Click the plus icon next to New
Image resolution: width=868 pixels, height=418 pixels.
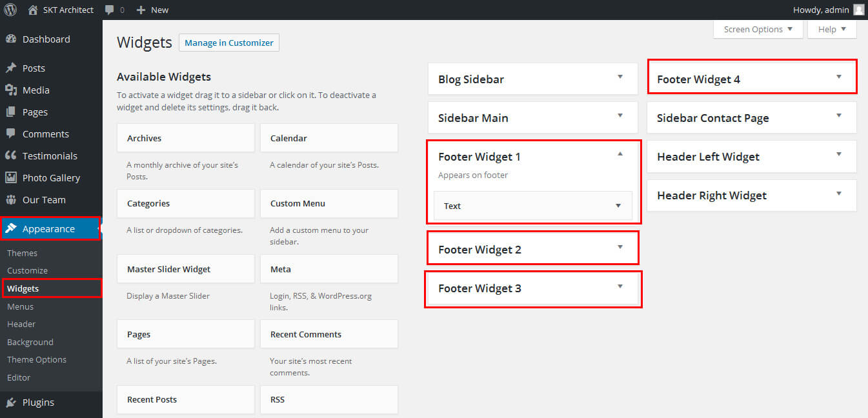[141, 10]
